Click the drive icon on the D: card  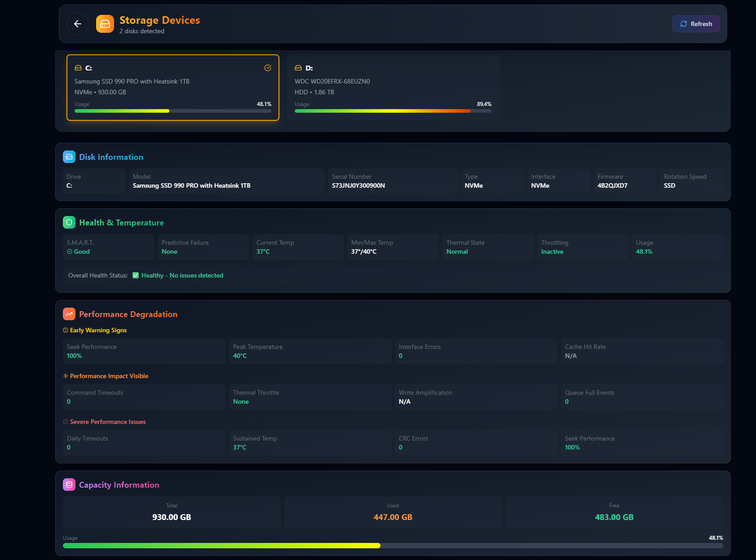pyautogui.click(x=297, y=68)
